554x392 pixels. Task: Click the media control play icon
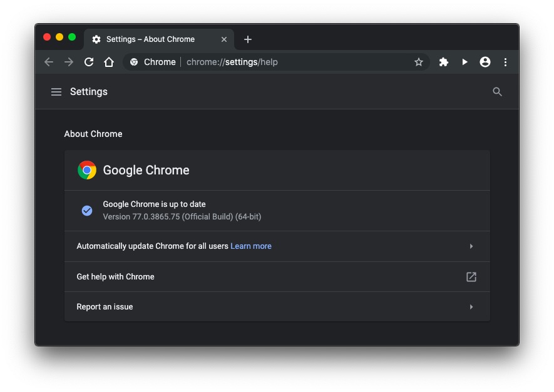(464, 62)
